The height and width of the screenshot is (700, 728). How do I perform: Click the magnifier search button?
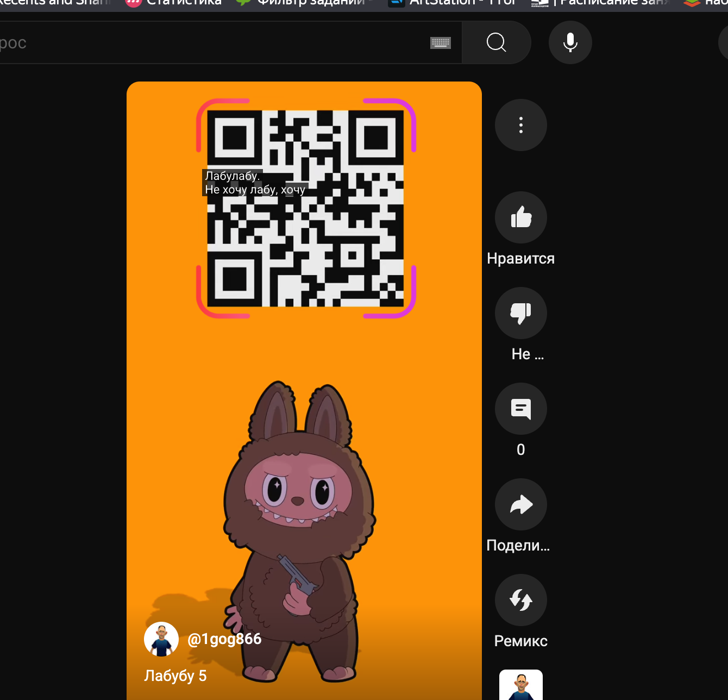(496, 42)
